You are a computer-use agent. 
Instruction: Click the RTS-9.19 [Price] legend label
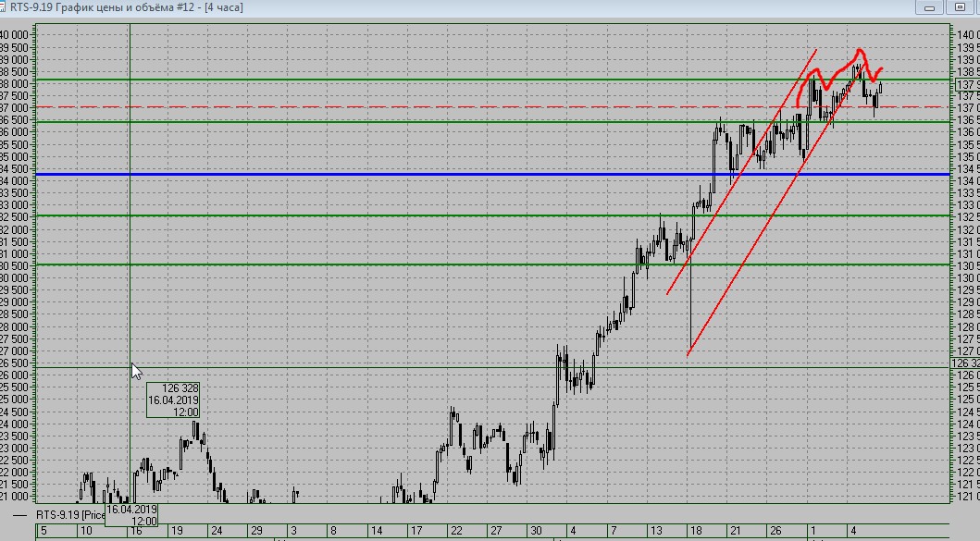[x=70, y=515]
